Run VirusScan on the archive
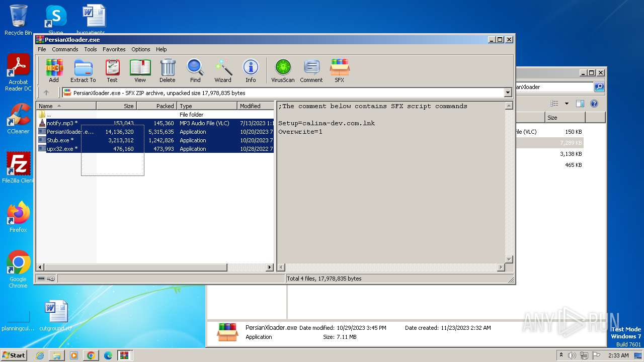This screenshot has height=362, width=644. point(283,70)
